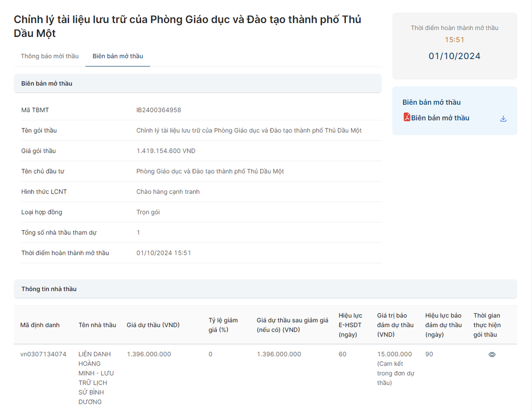532x411 pixels.
Task: Click the download icon beside Biên bản mở thầu
Action: pyautogui.click(x=503, y=118)
